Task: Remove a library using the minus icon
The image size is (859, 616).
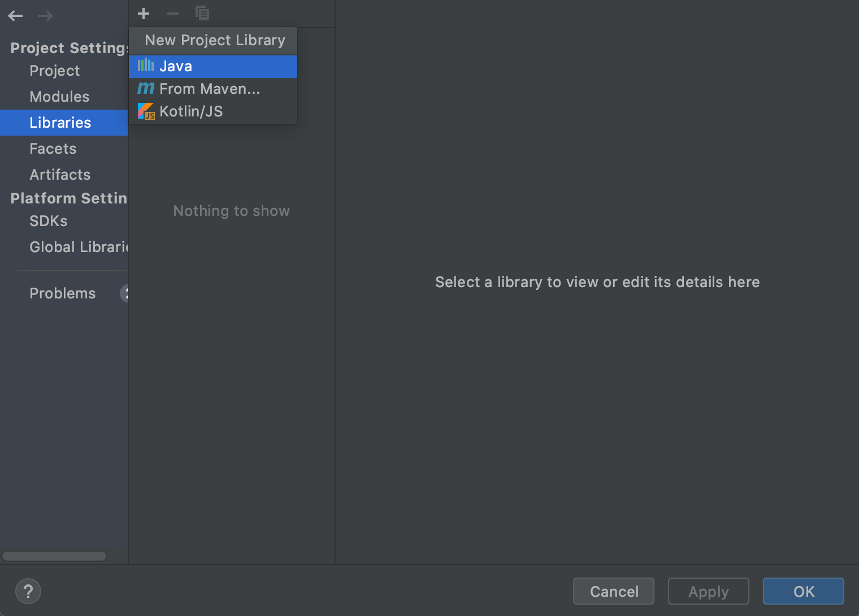Action: [x=173, y=13]
